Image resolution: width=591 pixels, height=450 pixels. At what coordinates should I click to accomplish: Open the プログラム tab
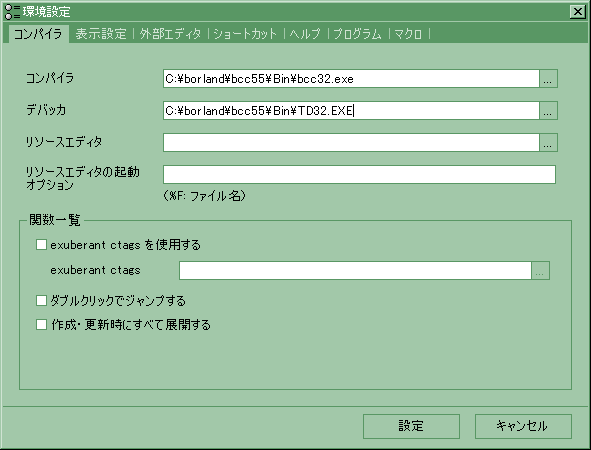[x=357, y=34]
